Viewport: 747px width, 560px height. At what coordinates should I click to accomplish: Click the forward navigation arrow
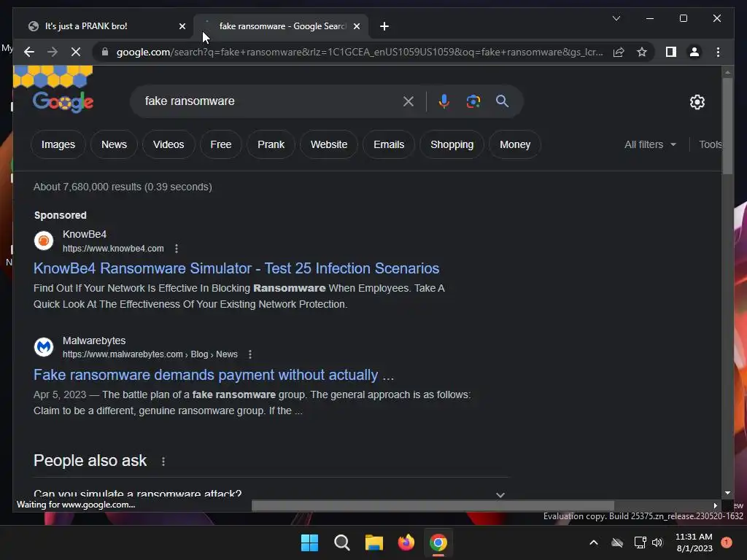pyautogui.click(x=53, y=52)
